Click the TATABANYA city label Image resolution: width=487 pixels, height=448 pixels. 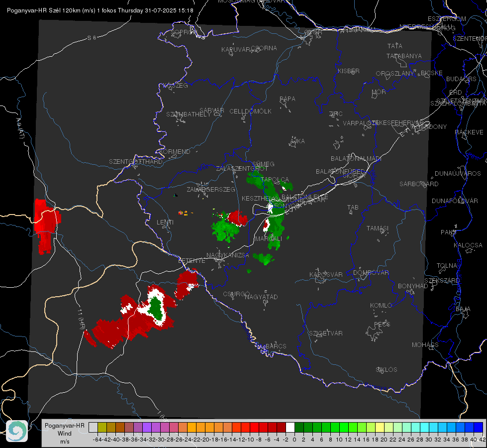(404, 56)
